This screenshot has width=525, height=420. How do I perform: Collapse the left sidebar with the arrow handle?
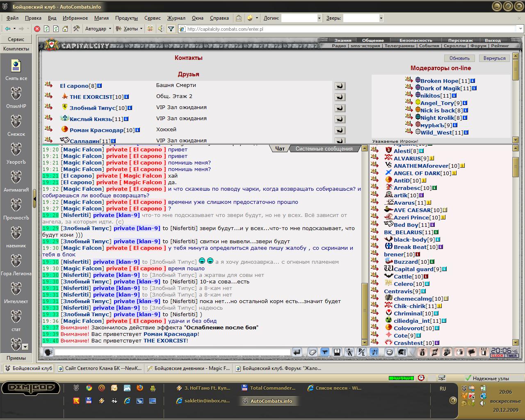(34, 199)
